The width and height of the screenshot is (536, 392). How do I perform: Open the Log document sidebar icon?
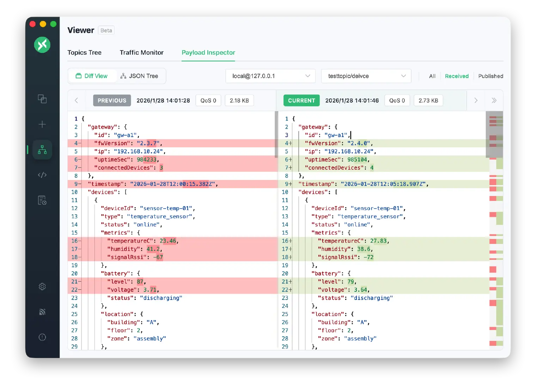[x=42, y=201]
